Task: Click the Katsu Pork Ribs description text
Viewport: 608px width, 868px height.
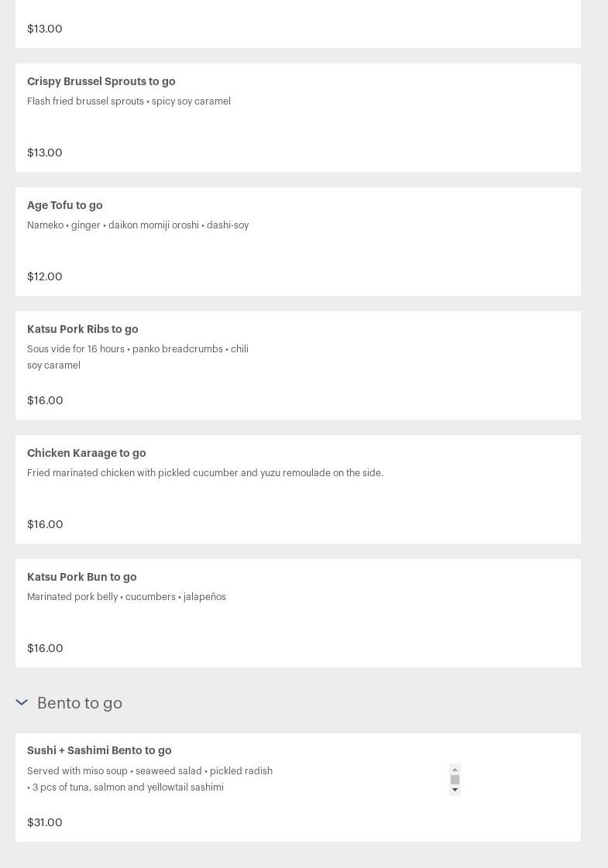Action: tap(138, 357)
